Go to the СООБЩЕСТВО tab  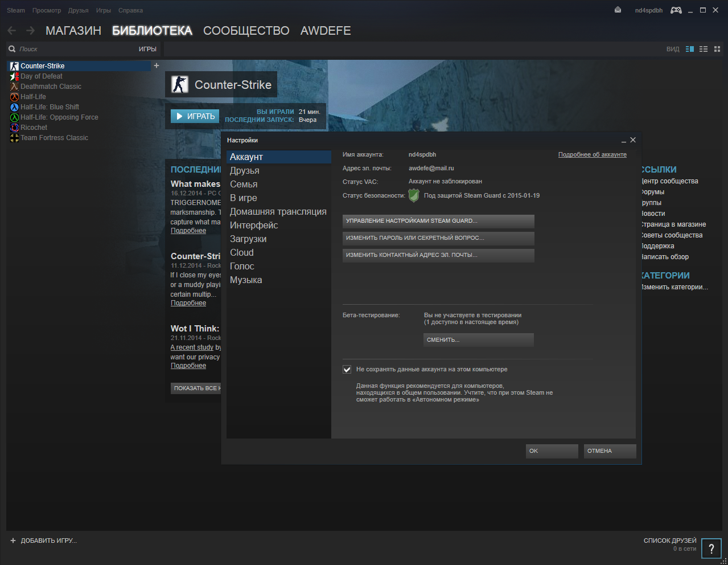coord(246,31)
